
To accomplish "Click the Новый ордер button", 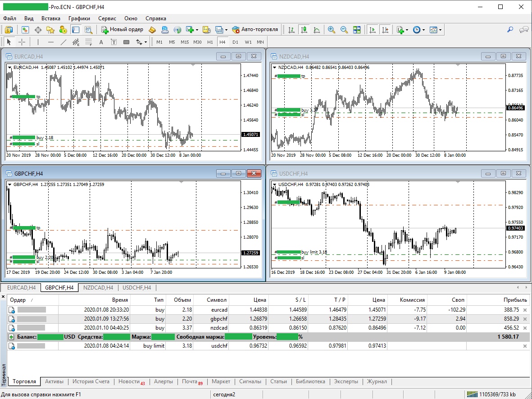I will pyautogui.click(x=123, y=30).
